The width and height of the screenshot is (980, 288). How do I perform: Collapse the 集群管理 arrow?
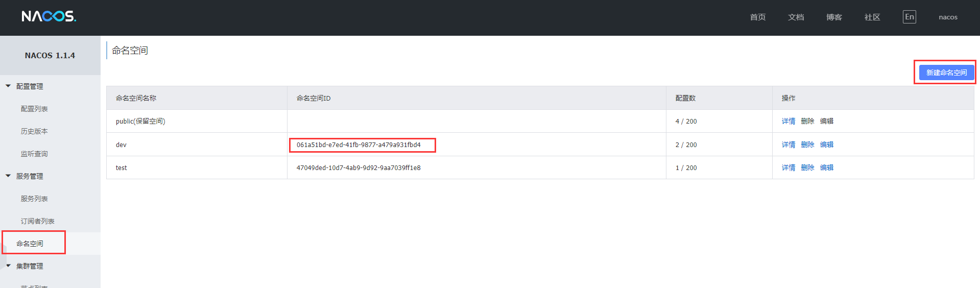coord(8,266)
